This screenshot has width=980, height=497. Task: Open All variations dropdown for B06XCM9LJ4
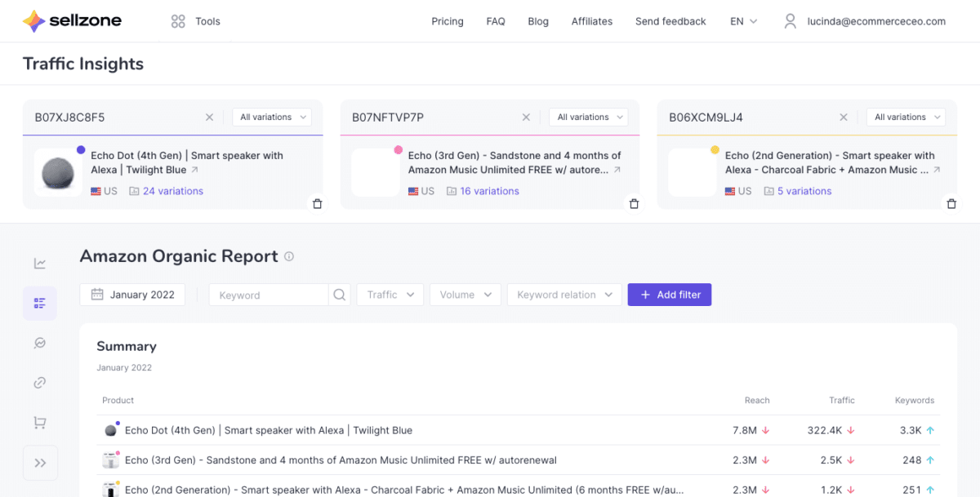(x=906, y=118)
